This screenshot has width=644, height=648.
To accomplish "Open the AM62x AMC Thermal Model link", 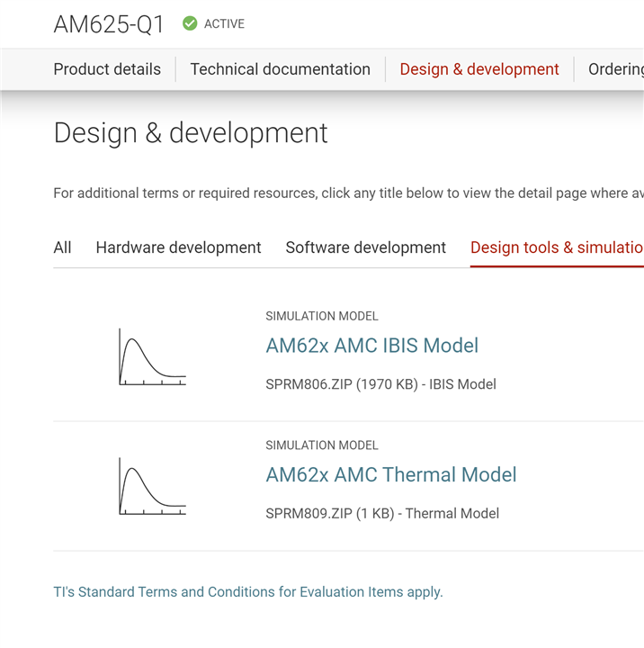I will click(390, 474).
